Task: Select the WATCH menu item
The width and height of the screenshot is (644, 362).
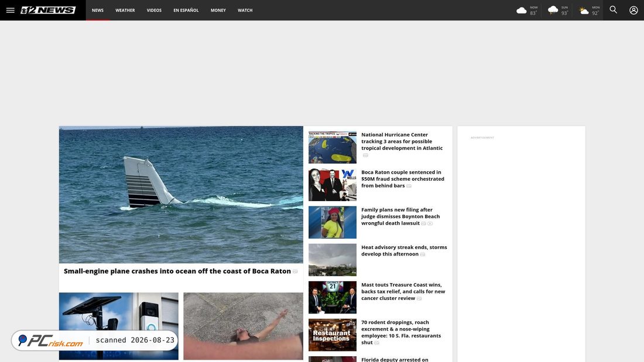Action: (245, 11)
